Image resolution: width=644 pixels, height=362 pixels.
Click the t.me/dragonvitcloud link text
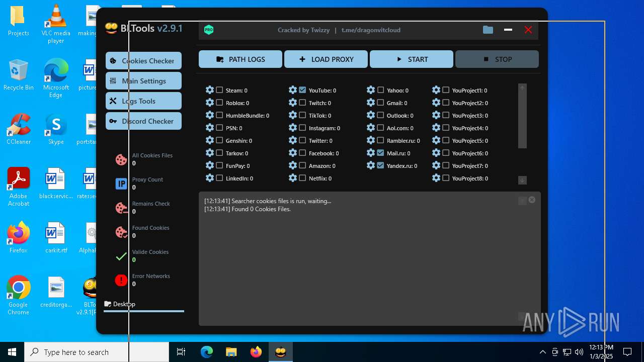pos(371,30)
